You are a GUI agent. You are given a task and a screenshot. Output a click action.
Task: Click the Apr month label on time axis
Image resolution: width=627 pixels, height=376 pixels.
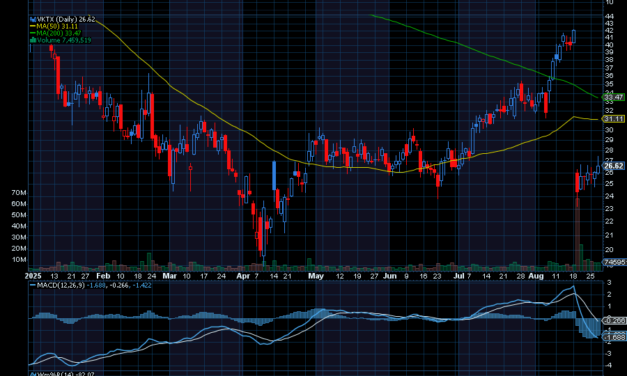coord(243,276)
